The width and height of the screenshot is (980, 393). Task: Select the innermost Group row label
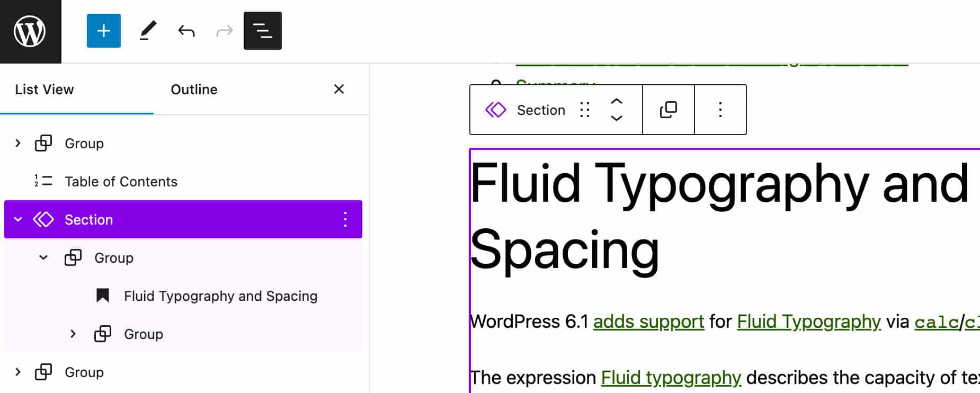coord(144,334)
